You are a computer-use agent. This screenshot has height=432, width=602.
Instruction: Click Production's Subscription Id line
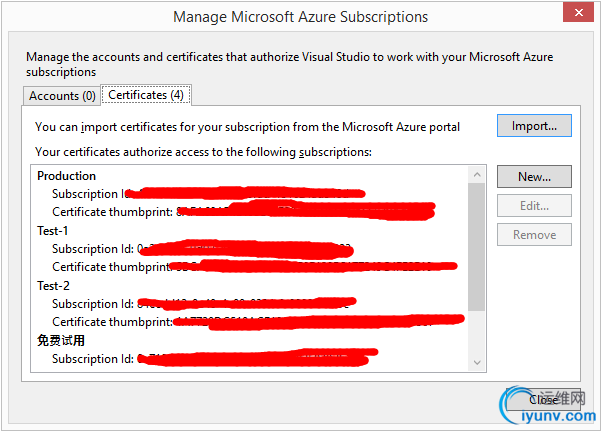[x=208, y=194]
